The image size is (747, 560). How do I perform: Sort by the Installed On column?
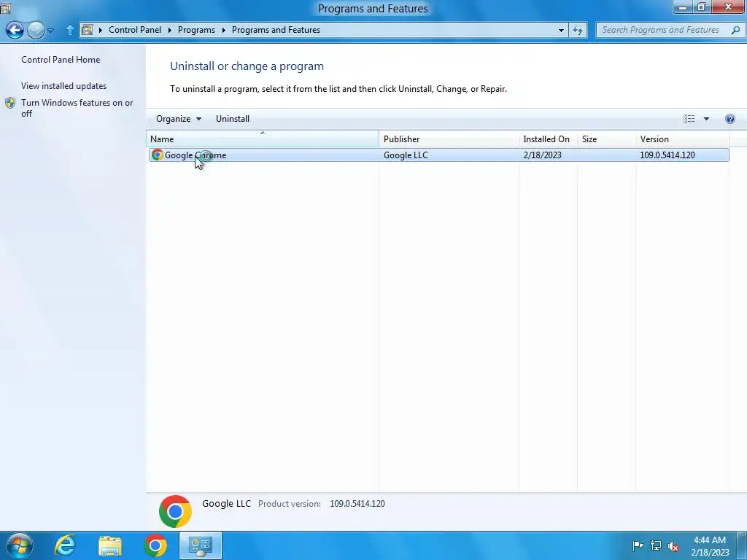(x=548, y=139)
